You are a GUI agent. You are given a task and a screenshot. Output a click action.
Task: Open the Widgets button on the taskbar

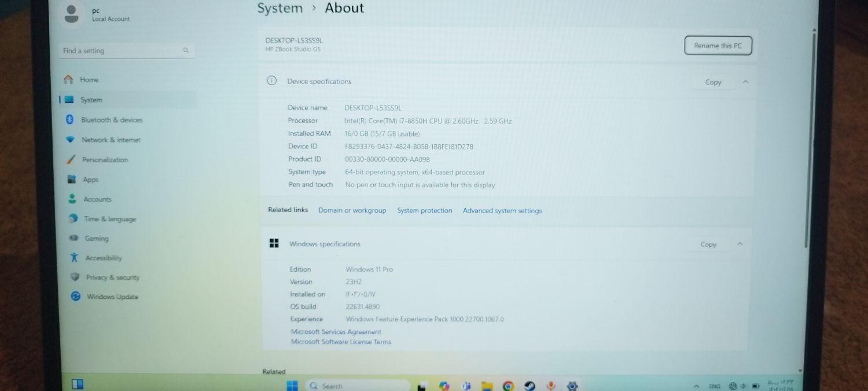(x=78, y=384)
